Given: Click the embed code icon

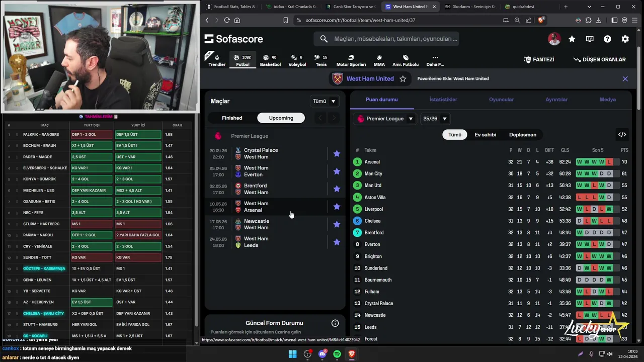Looking at the screenshot, I should (622, 134).
